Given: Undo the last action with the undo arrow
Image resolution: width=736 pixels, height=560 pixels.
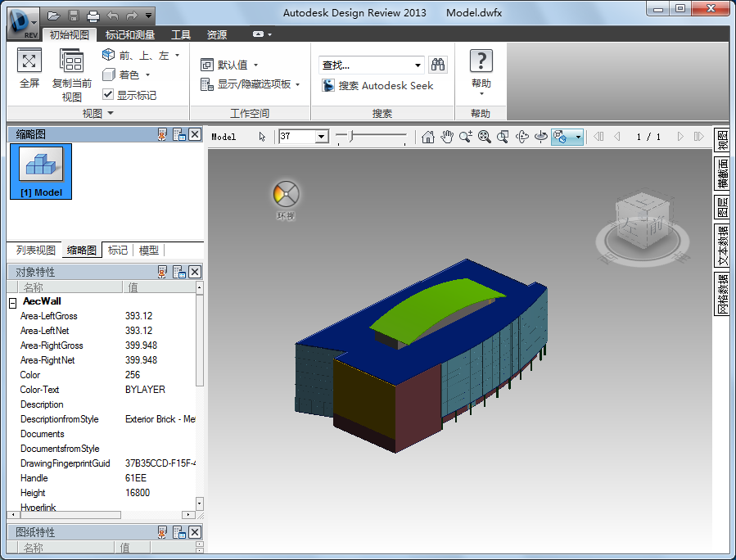Looking at the screenshot, I should [x=113, y=16].
